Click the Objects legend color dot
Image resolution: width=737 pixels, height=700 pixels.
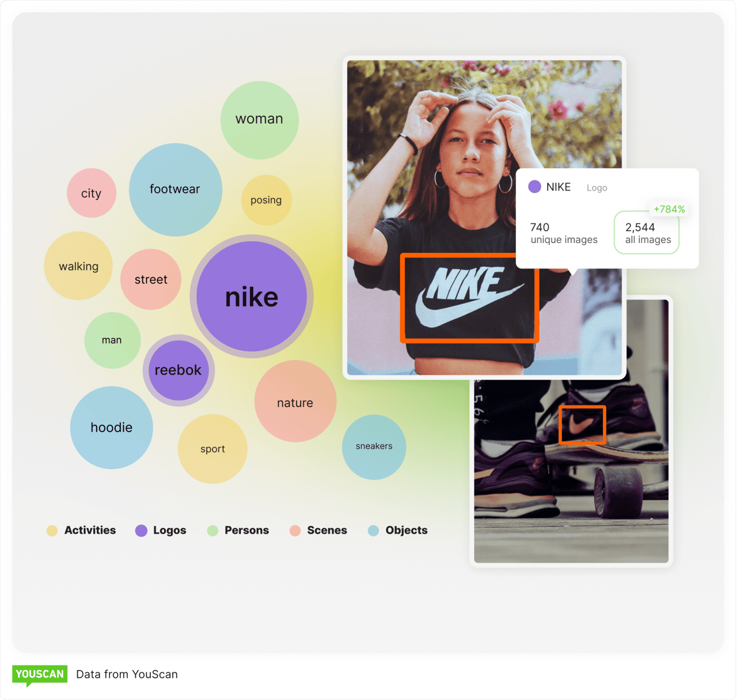[373, 531]
